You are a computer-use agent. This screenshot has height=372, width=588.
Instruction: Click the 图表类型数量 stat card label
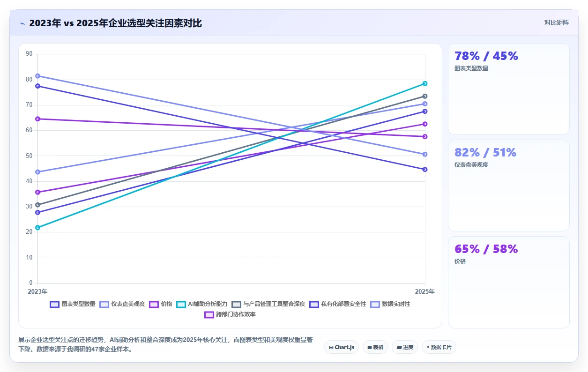click(471, 68)
